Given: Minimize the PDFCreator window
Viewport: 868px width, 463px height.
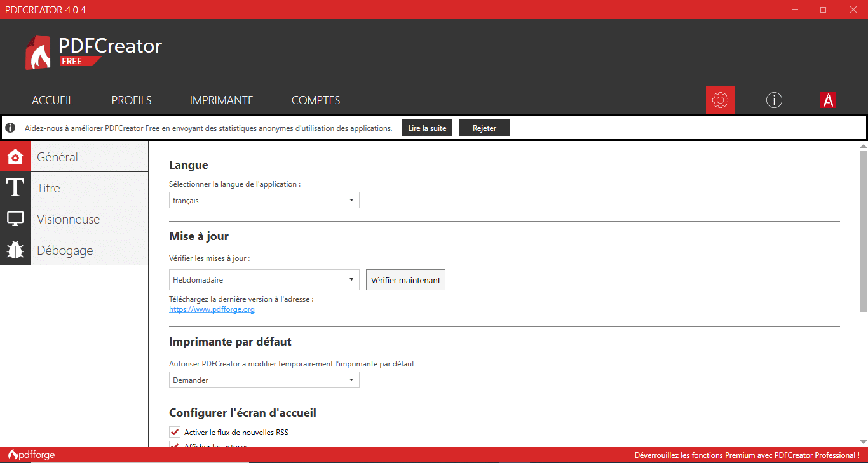Looking at the screenshot, I should coord(795,10).
